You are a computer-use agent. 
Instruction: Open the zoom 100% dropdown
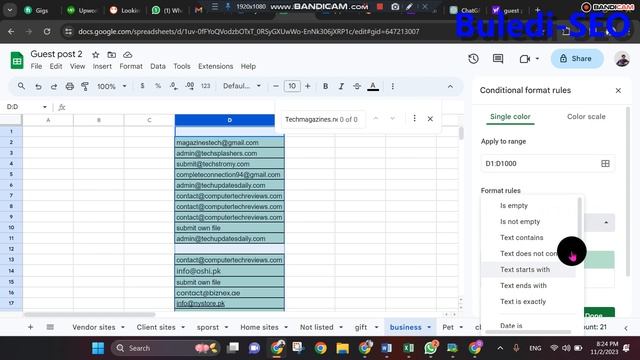point(111,87)
